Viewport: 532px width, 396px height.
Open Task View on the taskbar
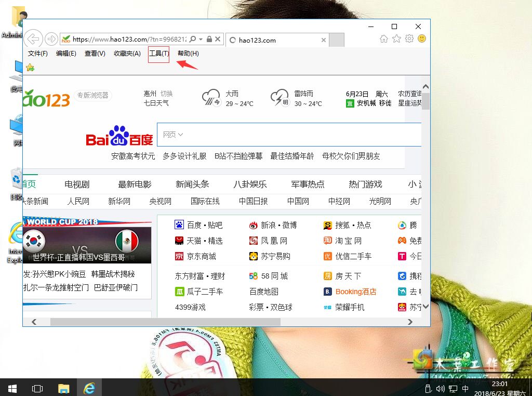(37, 388)
